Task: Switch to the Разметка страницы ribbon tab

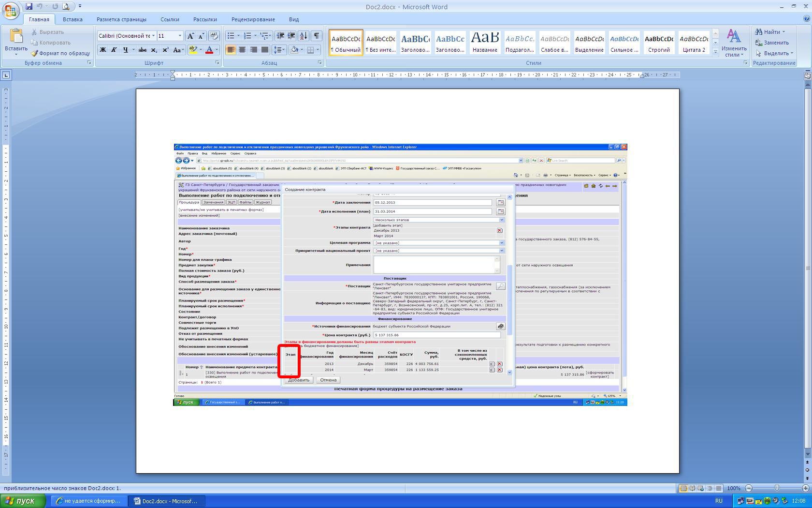Action: [121, 19]
